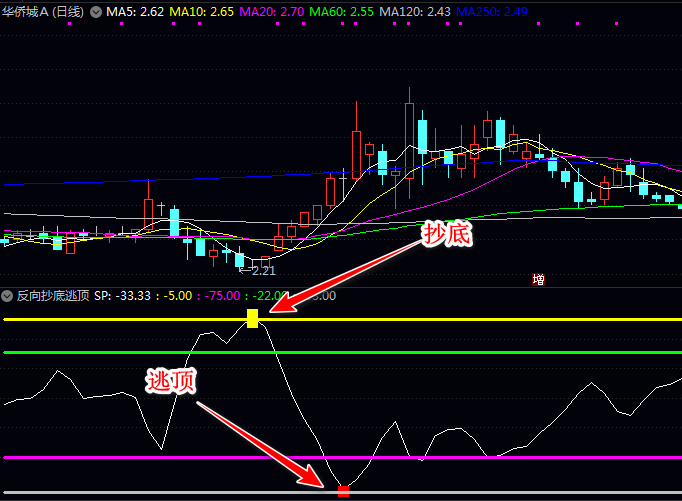682x501 pixels.
Task: Click the magenta -75.00 indicator value
Action: (222, 296)
